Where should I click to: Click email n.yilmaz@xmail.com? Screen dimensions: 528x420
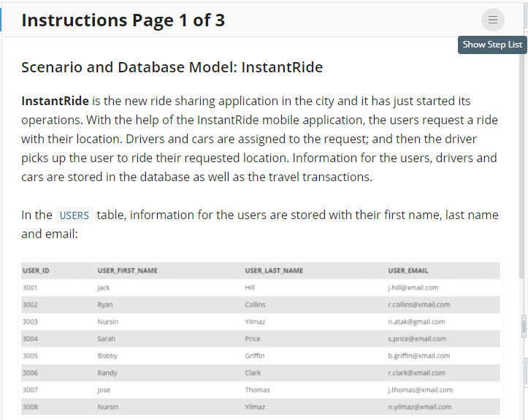point(420,407)
